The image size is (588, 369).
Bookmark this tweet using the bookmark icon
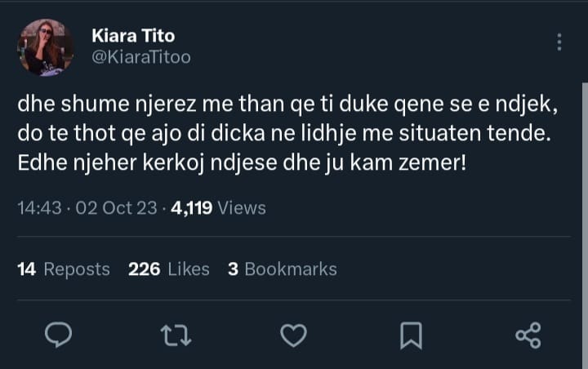click(x=411, y=334)
